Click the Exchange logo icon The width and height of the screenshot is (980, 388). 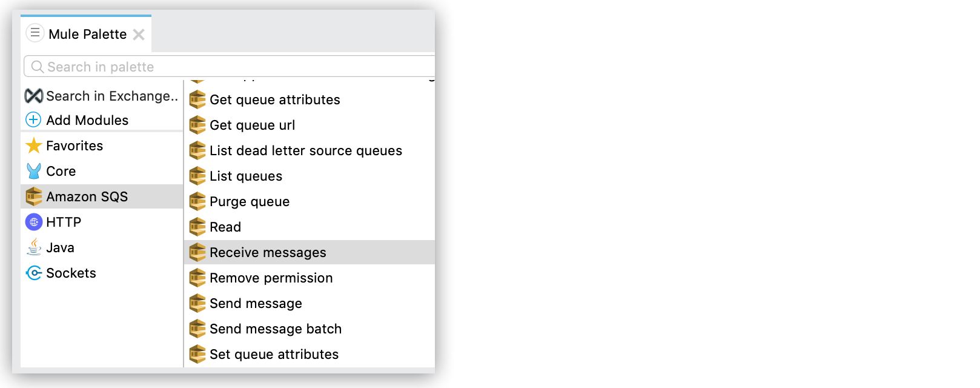point(34,96)
